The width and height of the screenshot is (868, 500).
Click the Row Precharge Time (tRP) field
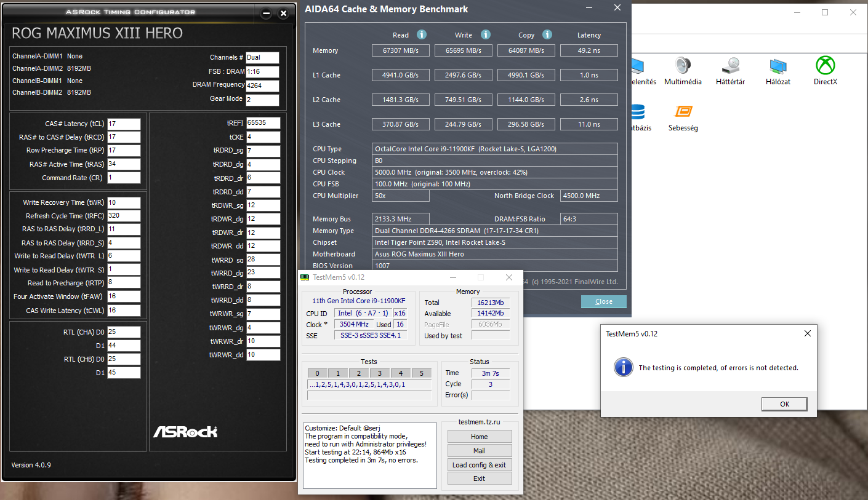[x=124, y=151]
